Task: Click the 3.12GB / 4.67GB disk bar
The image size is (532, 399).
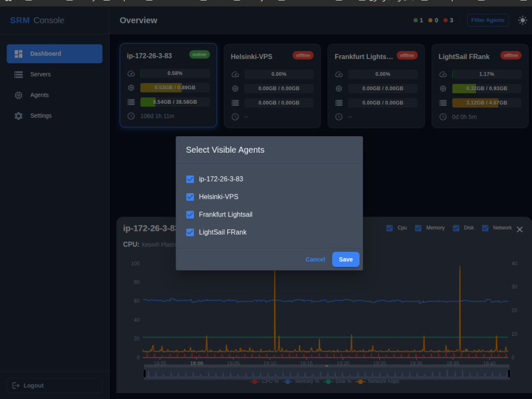Action: click(487, 103)
